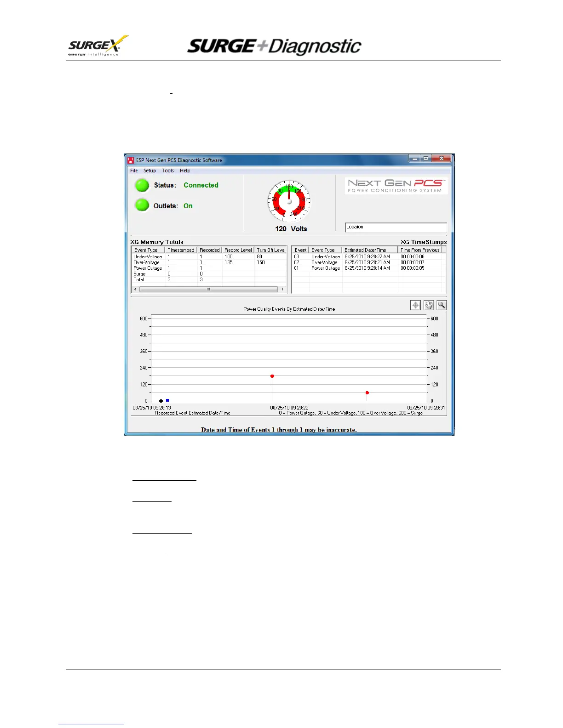Click the Location input field
The width and height of the screenshot is (563, 728).
[396, 227]
